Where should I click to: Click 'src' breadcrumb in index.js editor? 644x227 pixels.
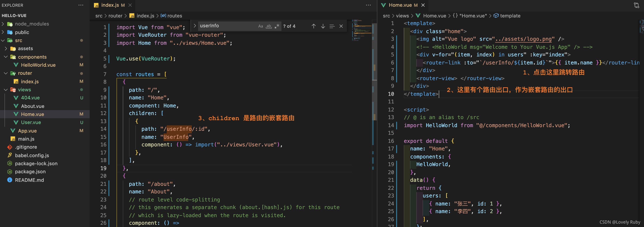point(99,16)
